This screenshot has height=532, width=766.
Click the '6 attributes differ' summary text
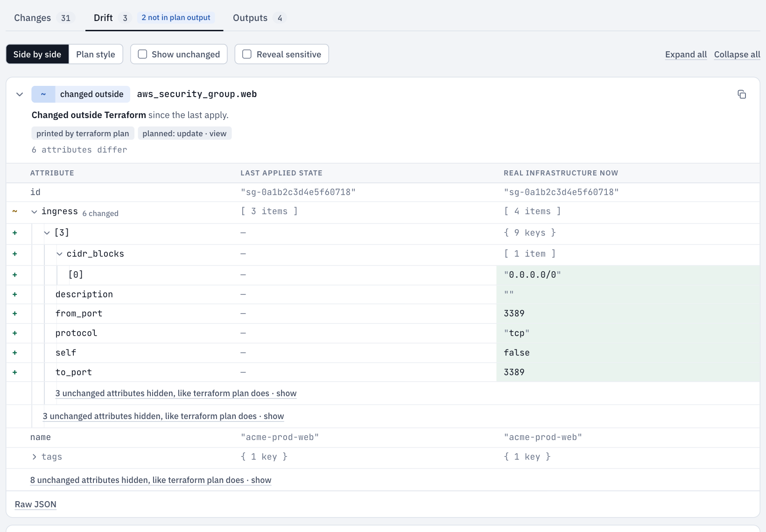pyautogui.click(x=79, y=150)
